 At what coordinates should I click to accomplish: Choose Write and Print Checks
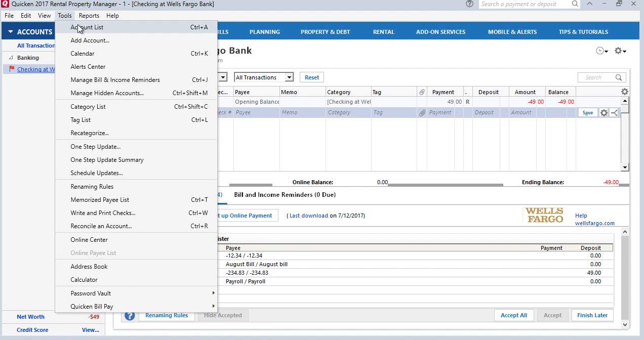click(136, 213)
